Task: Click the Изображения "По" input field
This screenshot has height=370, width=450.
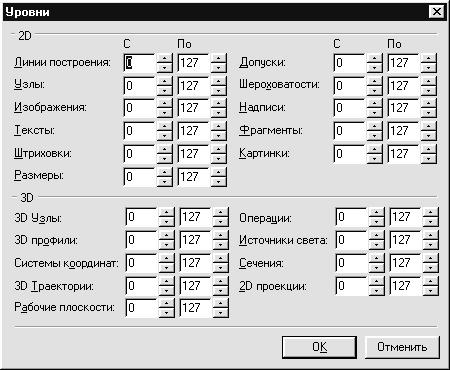Action: coord(194,108)
